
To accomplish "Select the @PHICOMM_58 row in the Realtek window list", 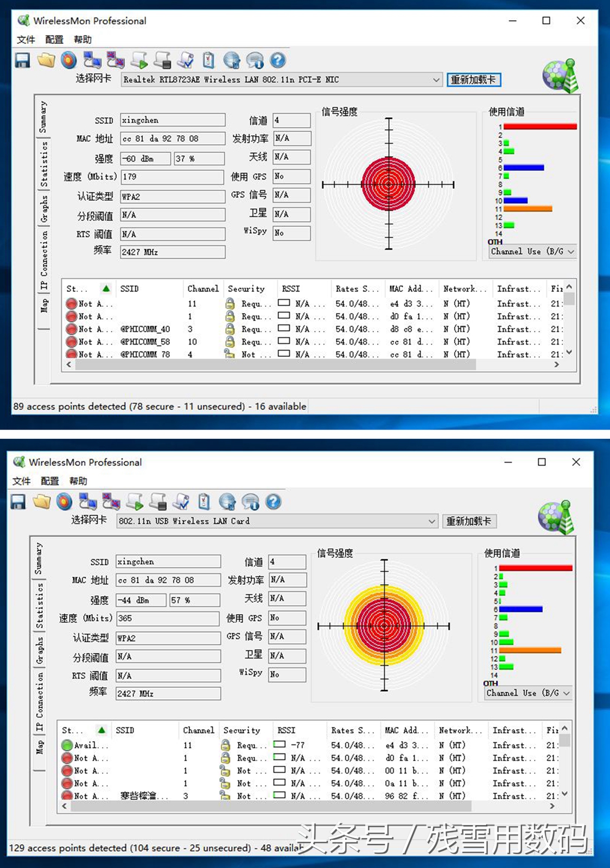I will [x=314, y=342].
